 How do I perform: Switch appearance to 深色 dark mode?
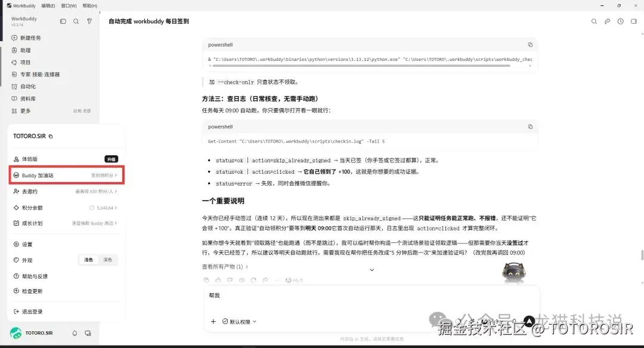(107, 260)
